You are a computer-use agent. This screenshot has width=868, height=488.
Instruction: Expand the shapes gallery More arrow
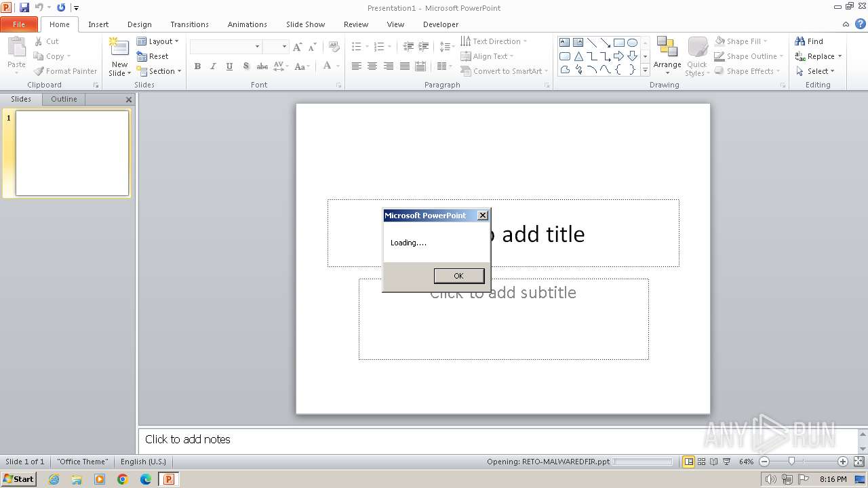point(646,70)
